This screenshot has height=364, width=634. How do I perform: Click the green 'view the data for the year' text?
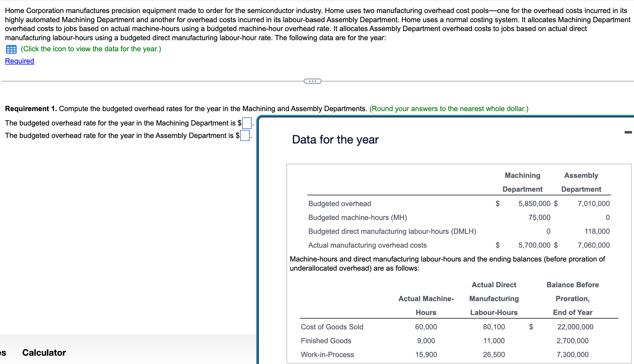(x=91, y=49)
